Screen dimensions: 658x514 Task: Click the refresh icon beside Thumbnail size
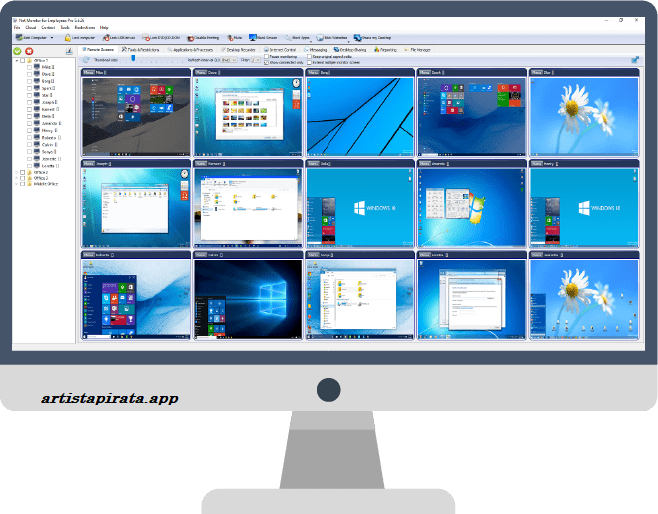click(86, 60)
